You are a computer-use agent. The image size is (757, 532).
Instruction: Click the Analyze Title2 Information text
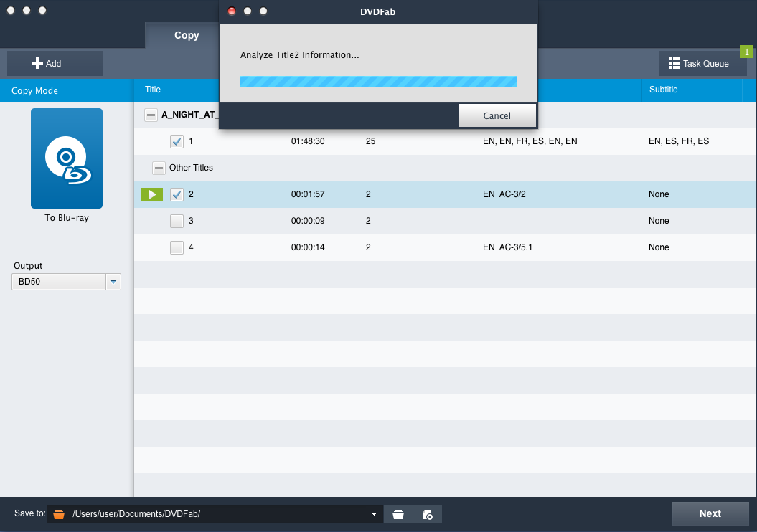(x=300, y=55)
